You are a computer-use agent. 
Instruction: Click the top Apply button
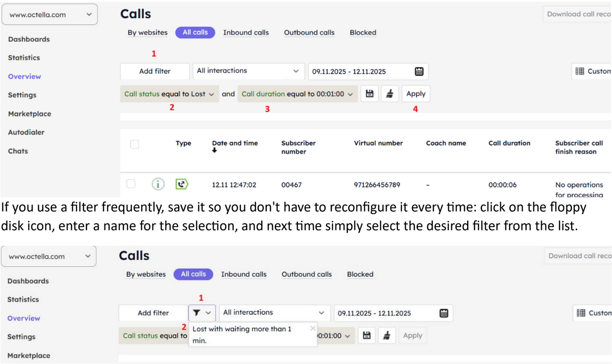(416, 94)
